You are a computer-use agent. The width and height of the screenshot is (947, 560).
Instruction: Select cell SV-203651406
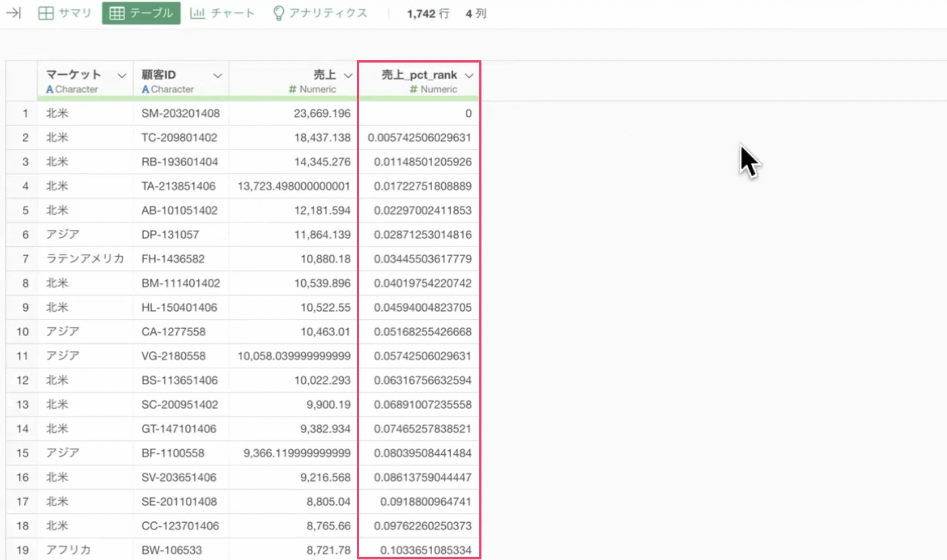click(181, 477)
